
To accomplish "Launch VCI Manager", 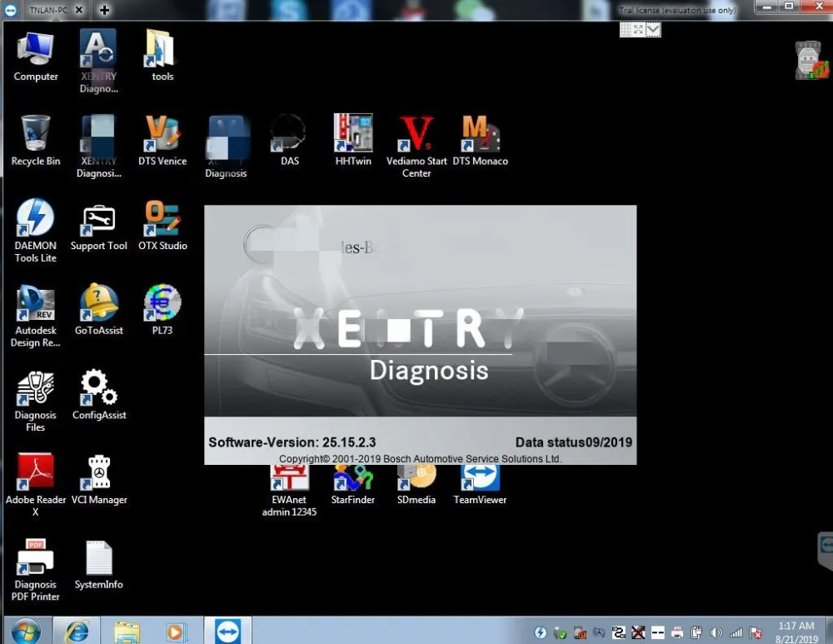I will tap(99, 480).
